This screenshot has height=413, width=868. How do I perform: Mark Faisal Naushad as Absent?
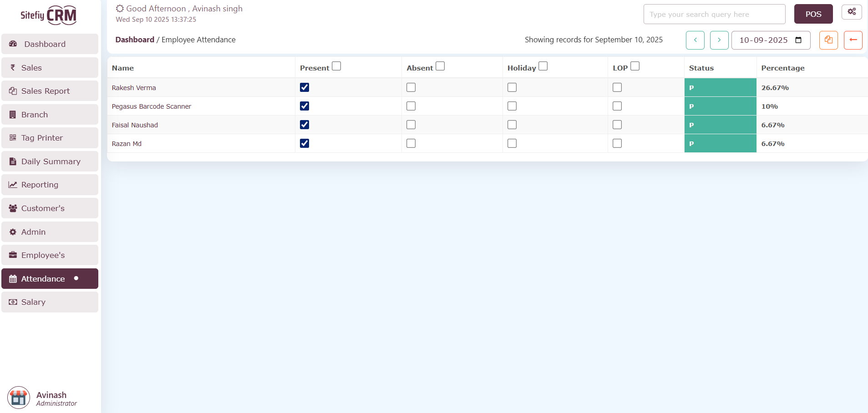click(x=411, y=125)
